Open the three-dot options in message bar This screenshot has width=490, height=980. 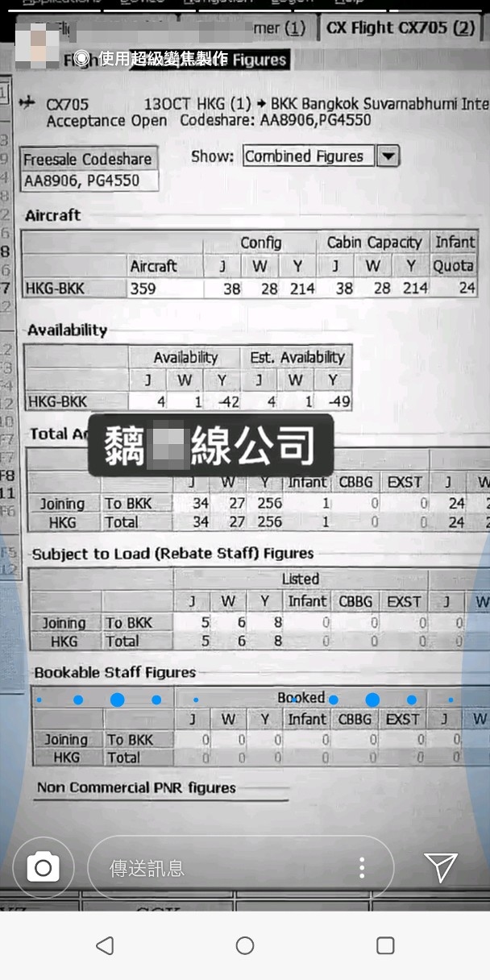coord(362,867)
